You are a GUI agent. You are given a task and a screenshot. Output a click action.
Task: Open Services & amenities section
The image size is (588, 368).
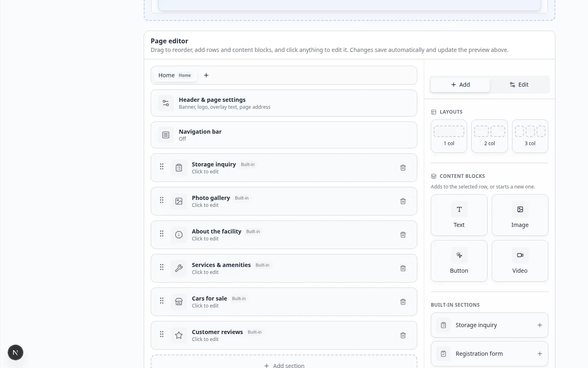coord(284,268)
